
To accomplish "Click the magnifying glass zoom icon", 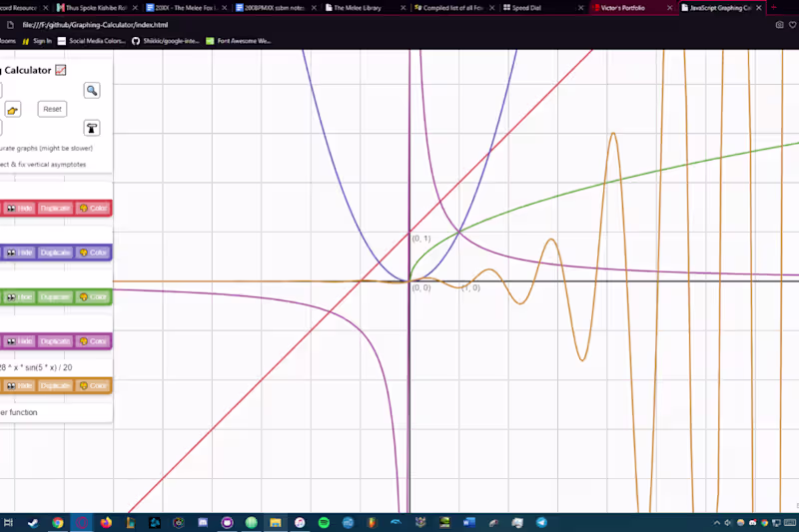I will pos(92,91).
